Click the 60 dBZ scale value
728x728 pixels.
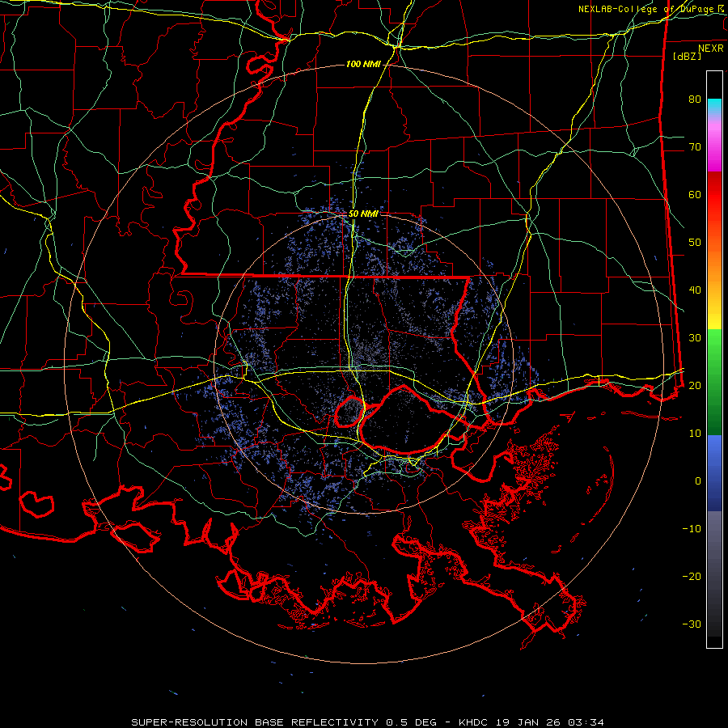coord(695,195)
